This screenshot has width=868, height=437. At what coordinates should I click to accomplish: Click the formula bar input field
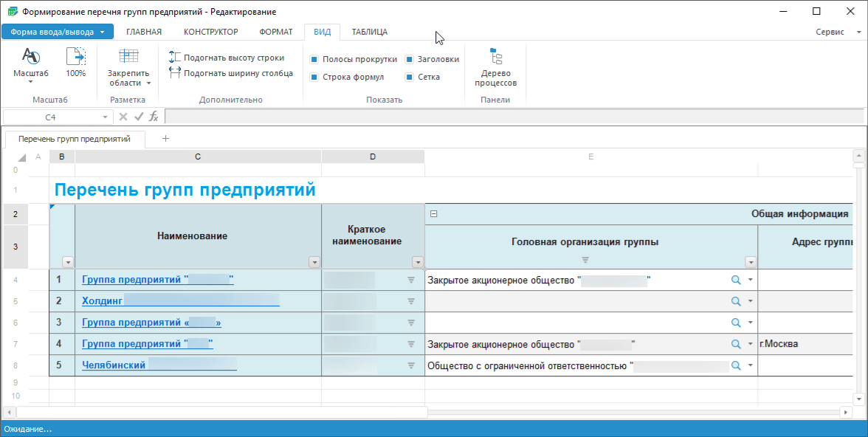(x=514, y=117)
